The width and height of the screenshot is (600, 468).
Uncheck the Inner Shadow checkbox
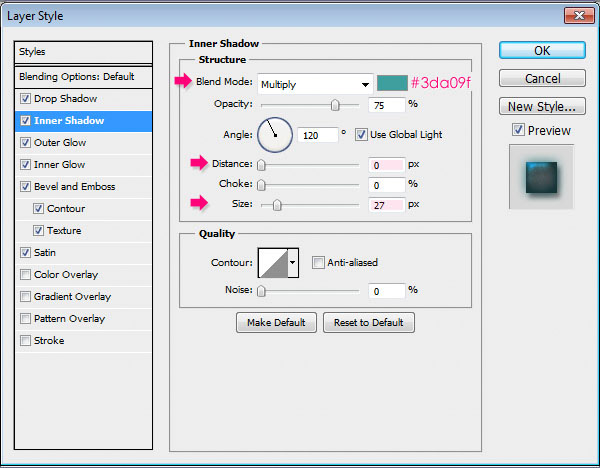25,121
